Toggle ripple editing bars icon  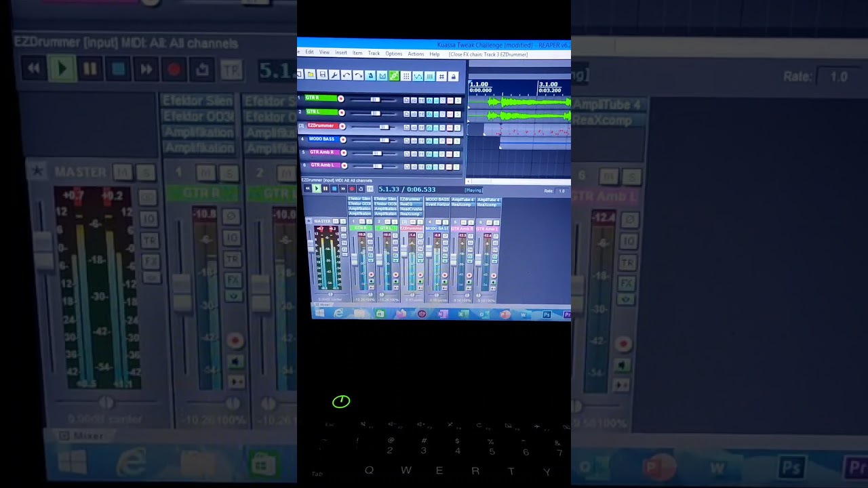(430, 75)
